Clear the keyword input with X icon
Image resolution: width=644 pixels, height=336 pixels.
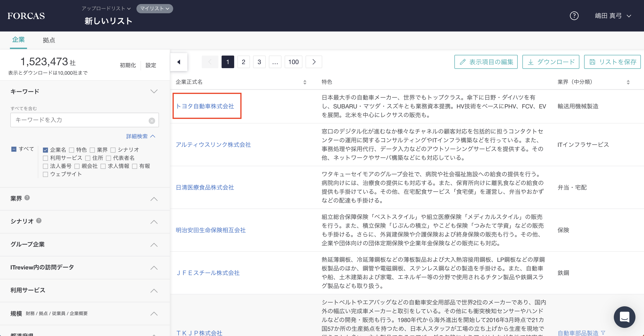[152, 121]
